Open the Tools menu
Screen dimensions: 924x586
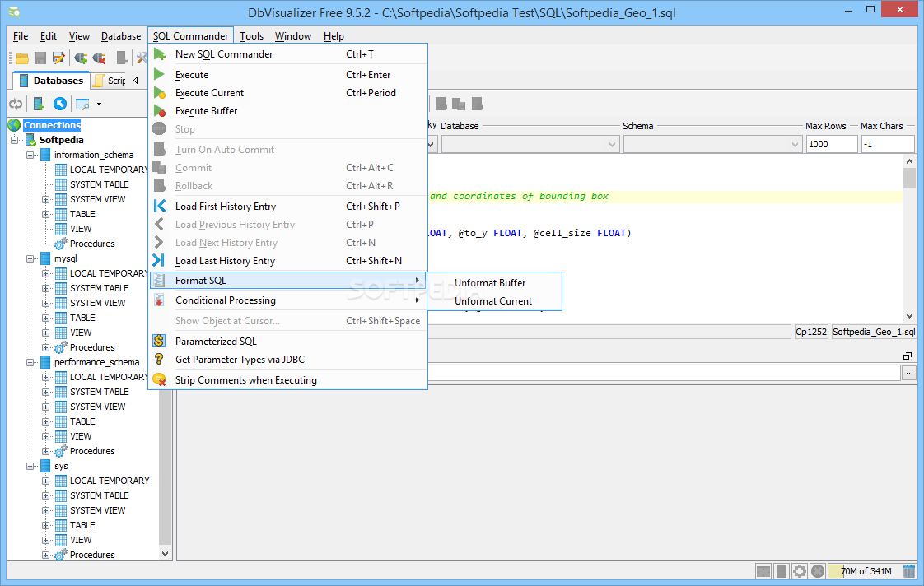(252, 36)
